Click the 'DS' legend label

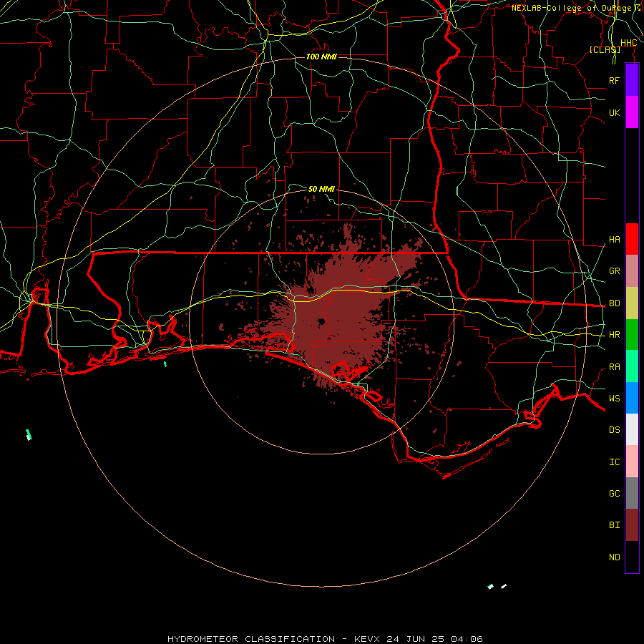click(615, 429)
